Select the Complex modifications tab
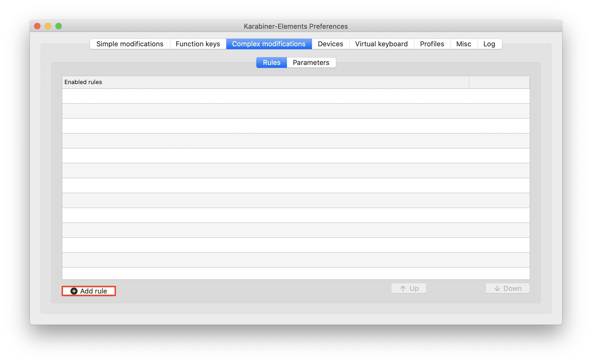 click(x=269, y=44)
